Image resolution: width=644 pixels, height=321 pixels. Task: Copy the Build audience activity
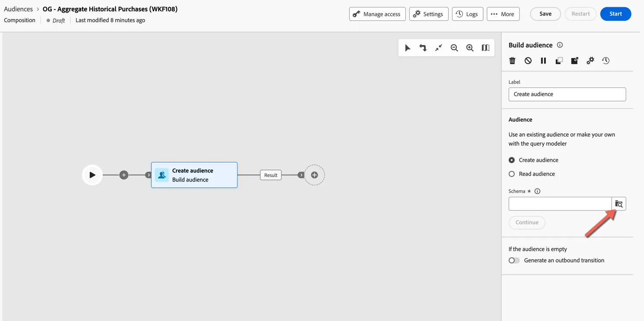559,61
